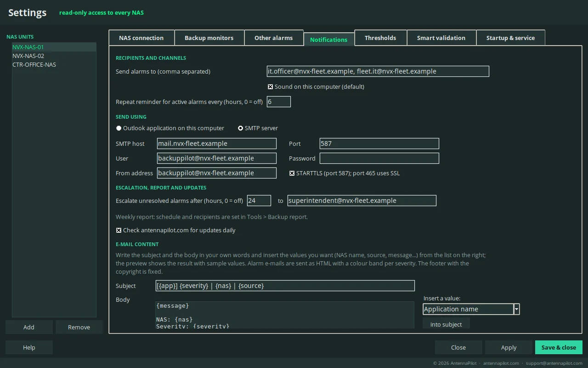This screenshot has width=588, height=368.
Task: Click the e-mail Subject field
Action: point(285,286)
